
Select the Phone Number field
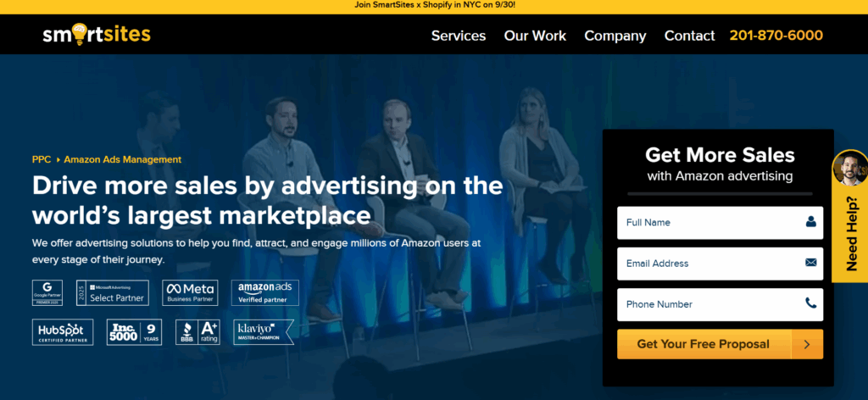tap(710, 304)
